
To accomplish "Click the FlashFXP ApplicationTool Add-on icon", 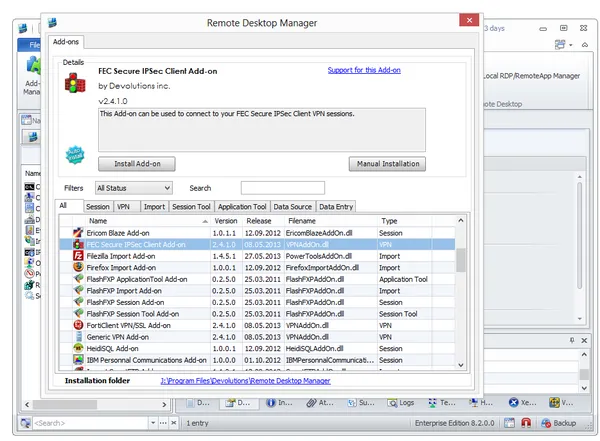I will (78, 279).
